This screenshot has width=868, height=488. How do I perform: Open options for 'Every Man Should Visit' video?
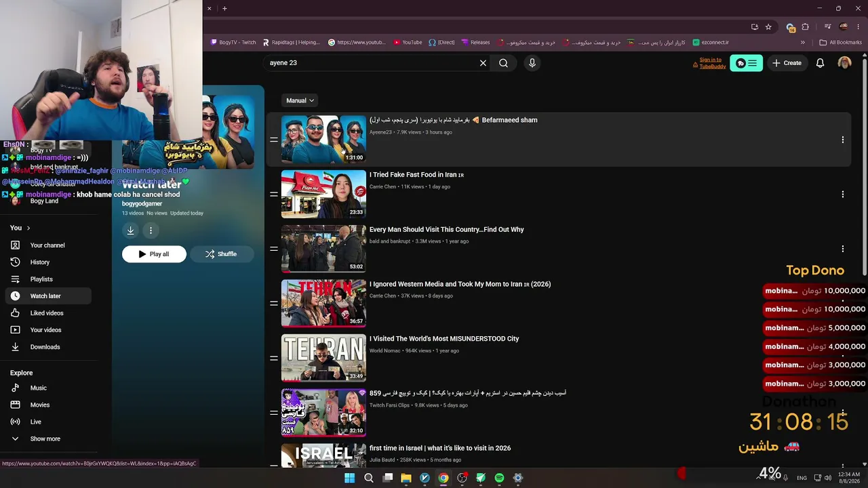(843, 249)
